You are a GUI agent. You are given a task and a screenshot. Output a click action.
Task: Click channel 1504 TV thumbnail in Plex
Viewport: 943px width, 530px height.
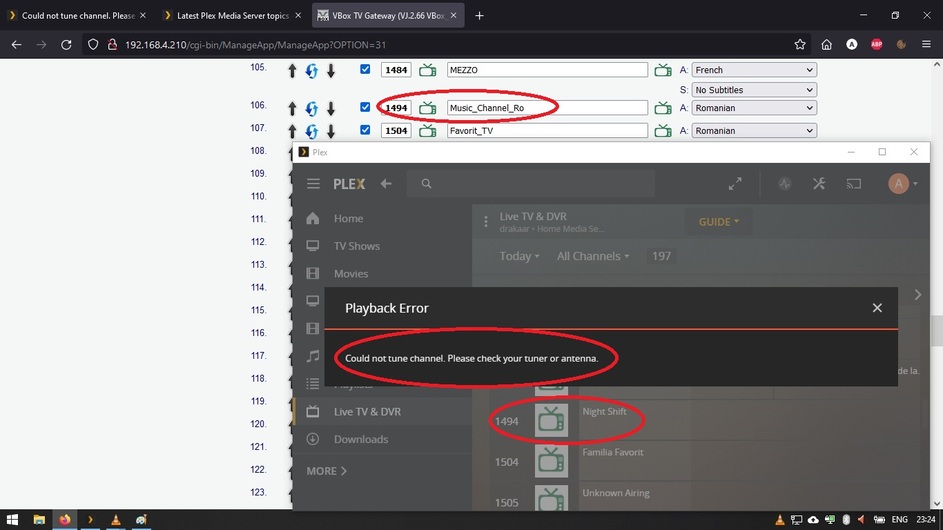click(x=551, y=461)
